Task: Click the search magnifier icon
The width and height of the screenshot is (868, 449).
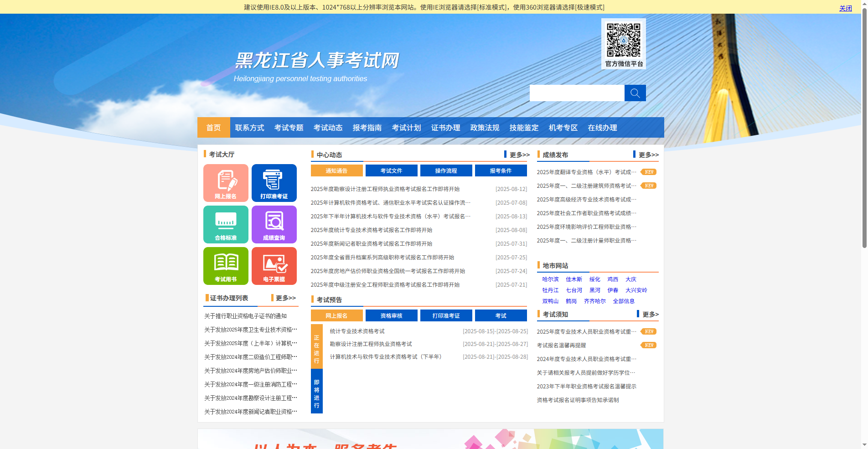Action: (x=635, y=93)
